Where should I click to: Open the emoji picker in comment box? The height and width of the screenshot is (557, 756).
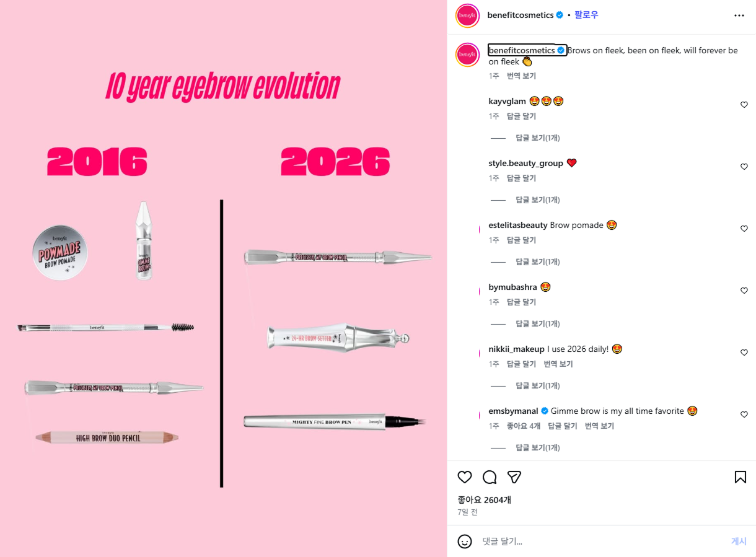coord(465,542)
